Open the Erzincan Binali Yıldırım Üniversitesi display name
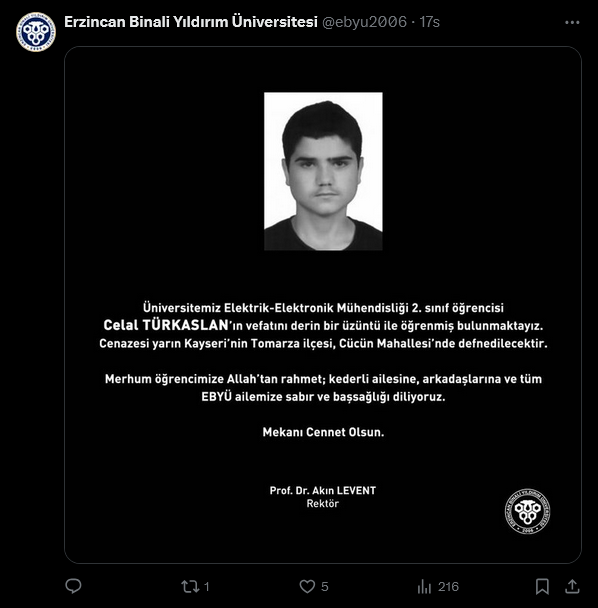 click(x=191, y=22)
